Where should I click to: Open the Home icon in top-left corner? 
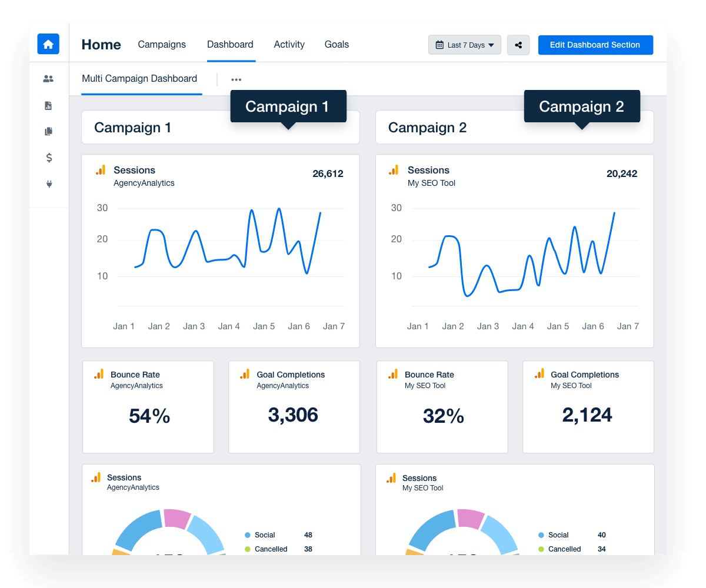48,44
